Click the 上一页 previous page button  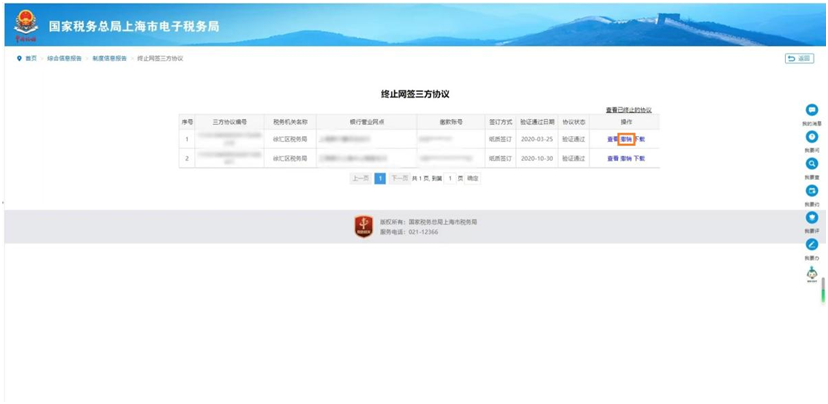point(360,179)
